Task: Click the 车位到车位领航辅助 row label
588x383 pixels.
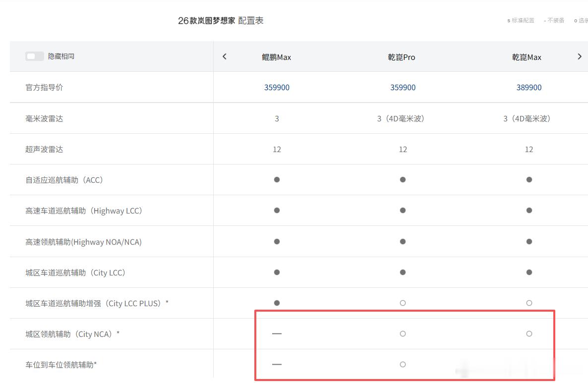Action: pos(61,365)
